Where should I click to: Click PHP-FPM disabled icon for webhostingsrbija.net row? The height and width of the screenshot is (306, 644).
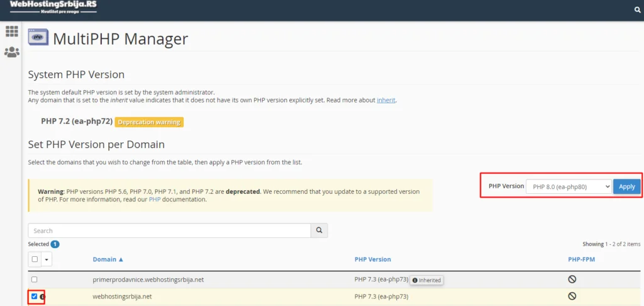point(572,296)
